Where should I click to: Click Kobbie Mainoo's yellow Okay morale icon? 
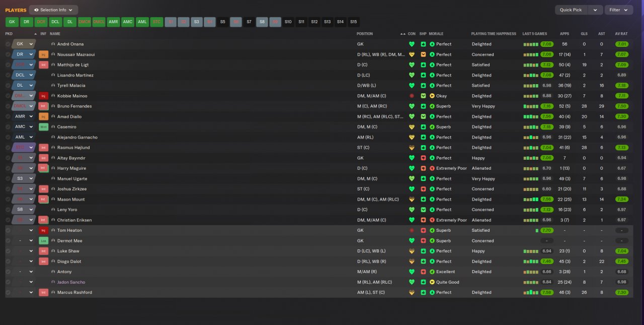432,96
